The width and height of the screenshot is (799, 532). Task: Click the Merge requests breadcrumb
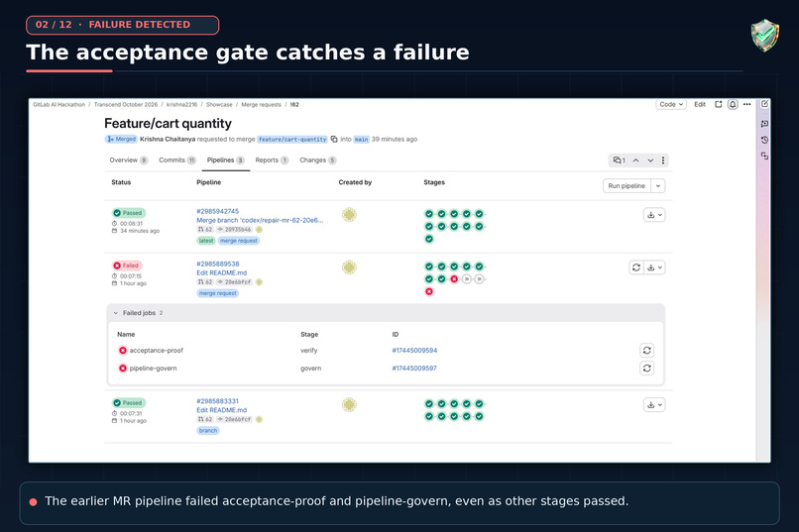(261, 104)
